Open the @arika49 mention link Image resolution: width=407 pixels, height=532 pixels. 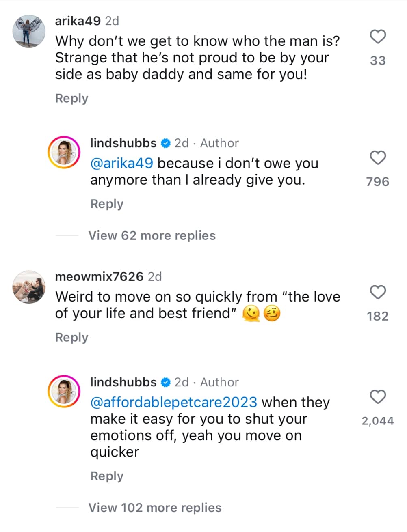pos(122,163)
